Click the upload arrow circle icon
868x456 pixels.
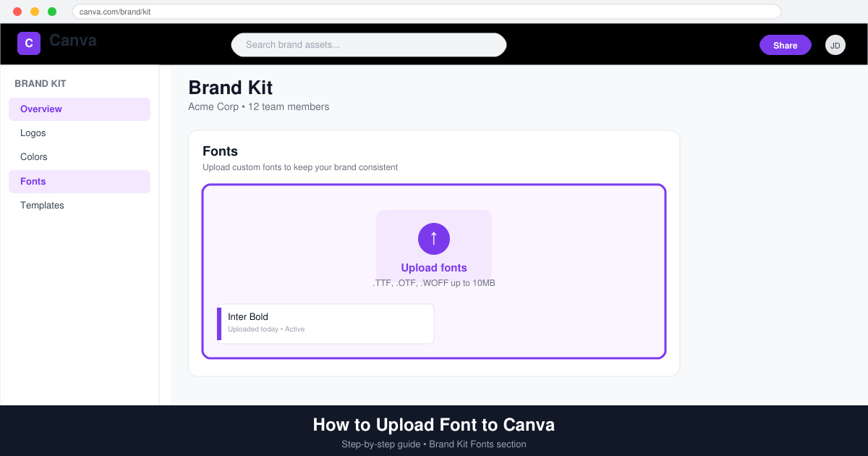click(434, 239)
